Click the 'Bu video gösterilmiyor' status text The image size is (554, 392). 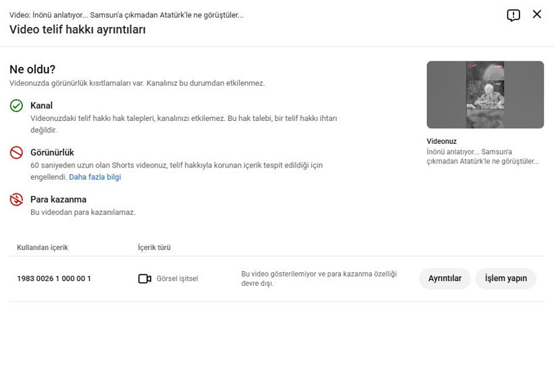tap(319, 278)
